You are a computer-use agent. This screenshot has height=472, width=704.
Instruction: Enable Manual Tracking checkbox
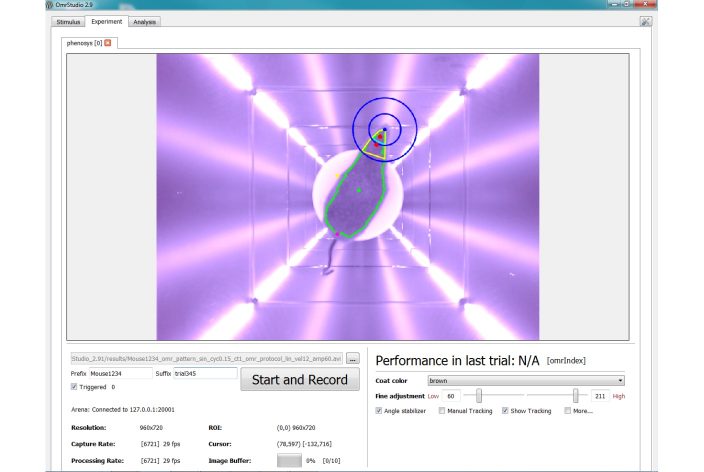442,410
